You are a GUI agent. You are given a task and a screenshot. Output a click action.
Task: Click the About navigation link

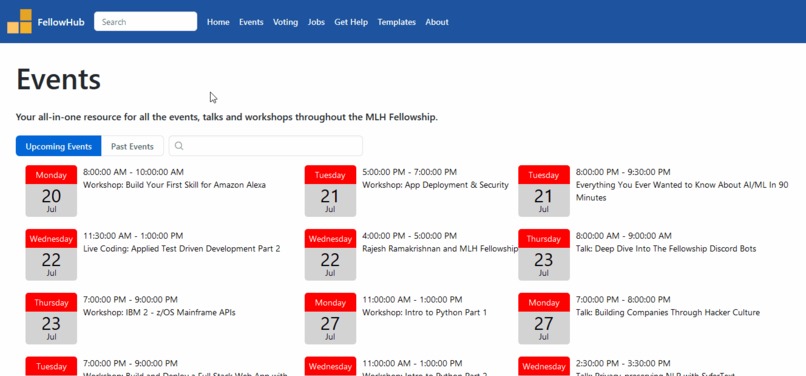(x=437, y=22)
